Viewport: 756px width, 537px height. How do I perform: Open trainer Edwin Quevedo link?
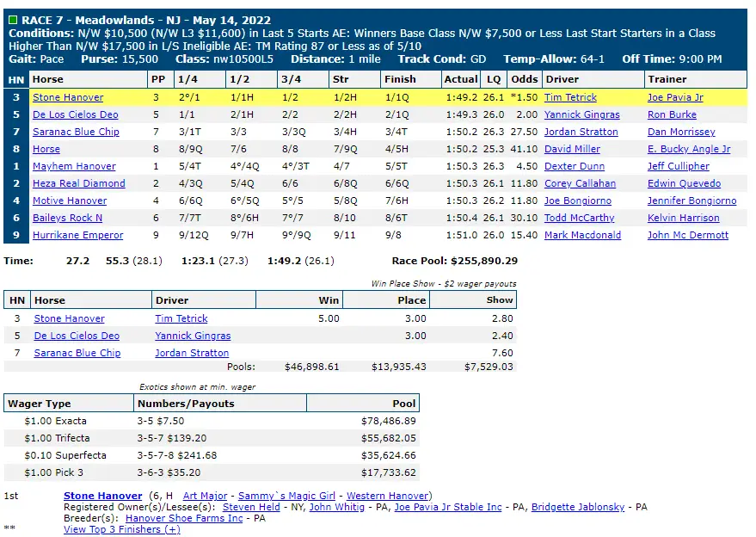[x=684, y=183]
